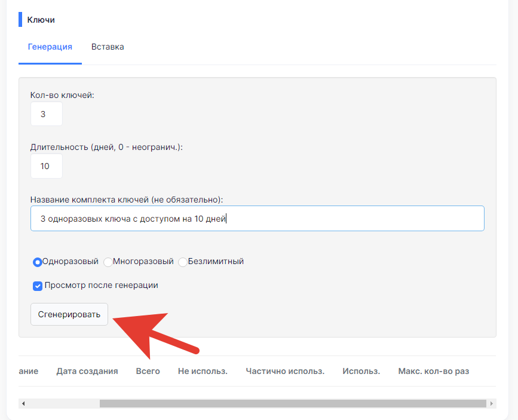Select the Многоразовый radio button
The height and width of the screenshot is (420, 518).
tap(108, 262)
